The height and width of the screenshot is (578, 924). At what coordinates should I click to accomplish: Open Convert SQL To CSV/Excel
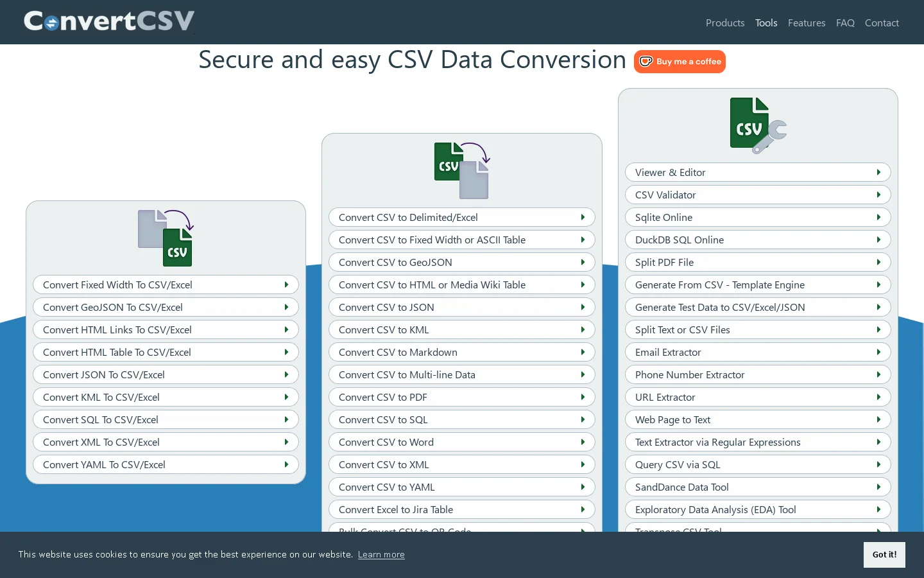(166, 419)
